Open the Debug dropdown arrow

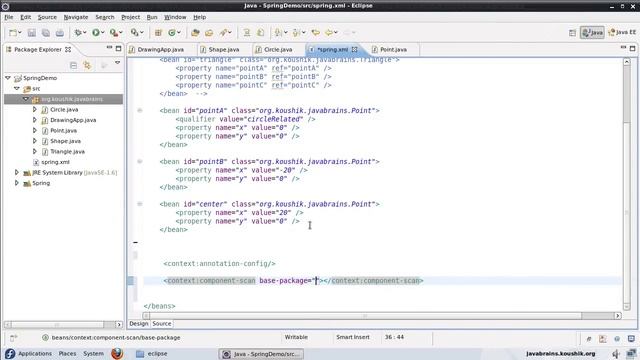pyautogui.click(x=84, y=33)
